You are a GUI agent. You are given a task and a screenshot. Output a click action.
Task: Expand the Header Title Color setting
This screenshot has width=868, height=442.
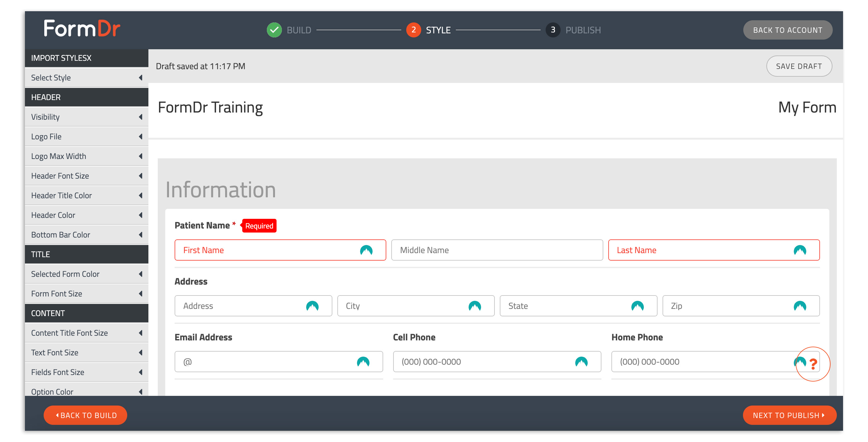click(x=87, y=195)
